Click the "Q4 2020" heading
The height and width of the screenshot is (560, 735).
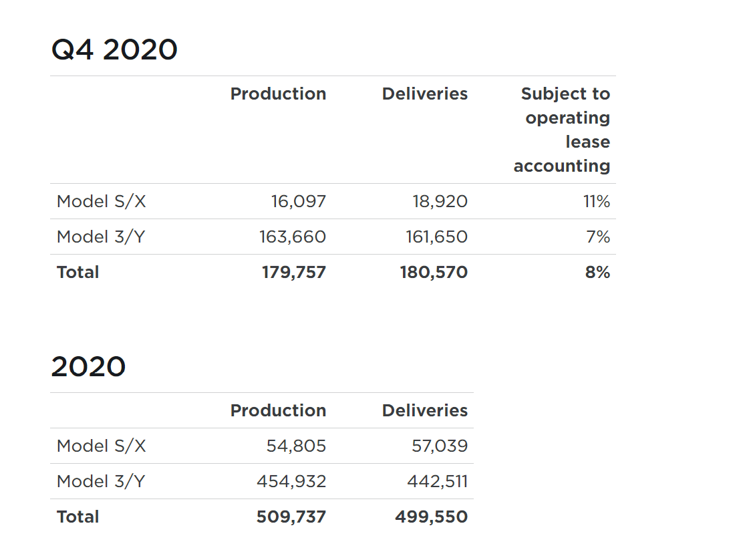point(114,49)
